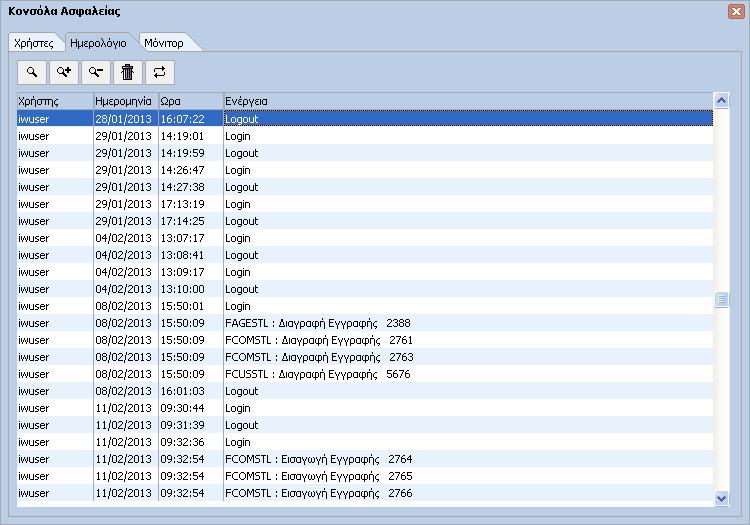Select the Logout row at 09:31:39
The width and height of the screenshot is (750, 525).
point(365,425)
